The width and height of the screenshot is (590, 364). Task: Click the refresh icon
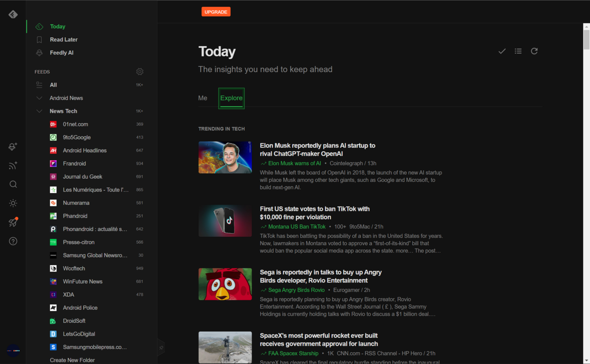pos(534,51)
